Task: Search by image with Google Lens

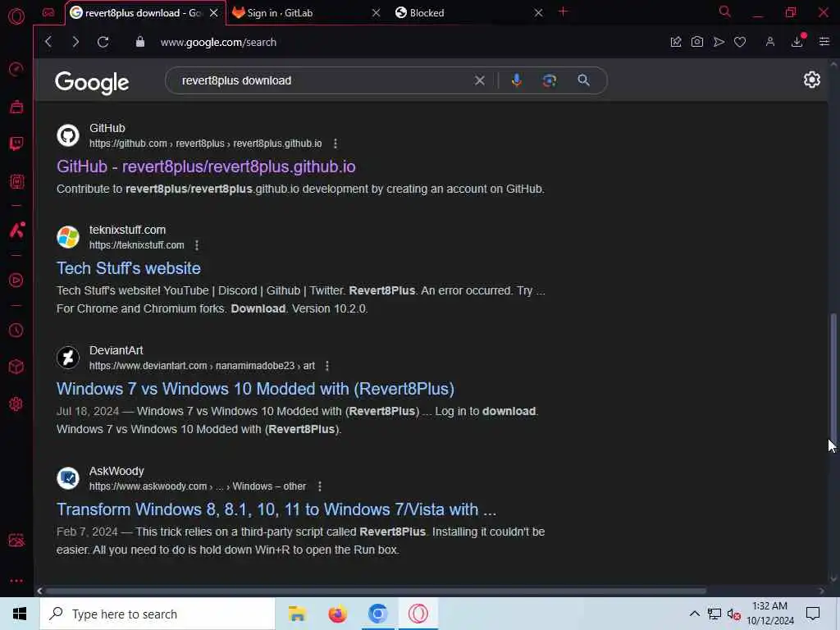Action: click(x=549, y=80)
